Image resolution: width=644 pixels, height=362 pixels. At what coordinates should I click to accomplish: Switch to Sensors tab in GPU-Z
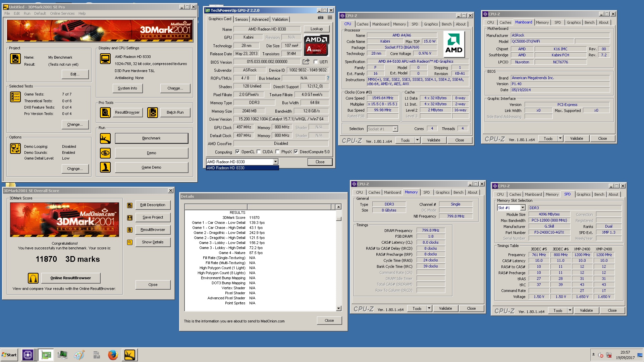[x=241, y=19]
